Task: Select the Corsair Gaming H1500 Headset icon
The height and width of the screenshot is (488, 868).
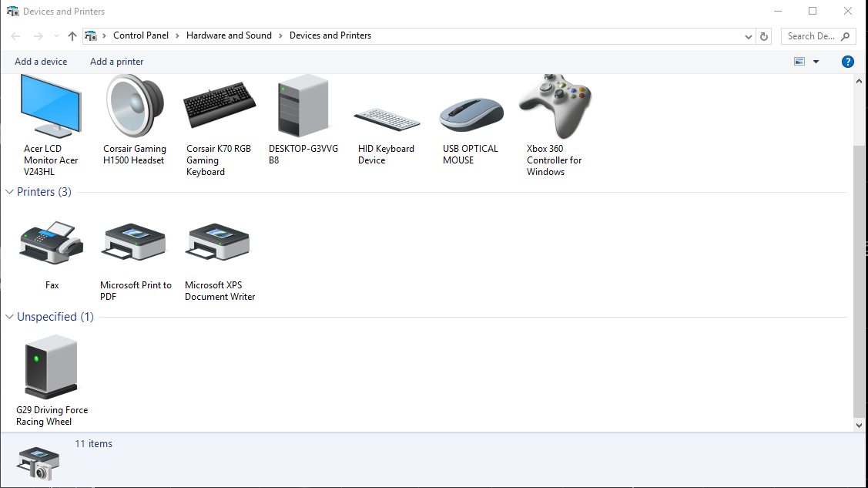Action: [135, 106]
